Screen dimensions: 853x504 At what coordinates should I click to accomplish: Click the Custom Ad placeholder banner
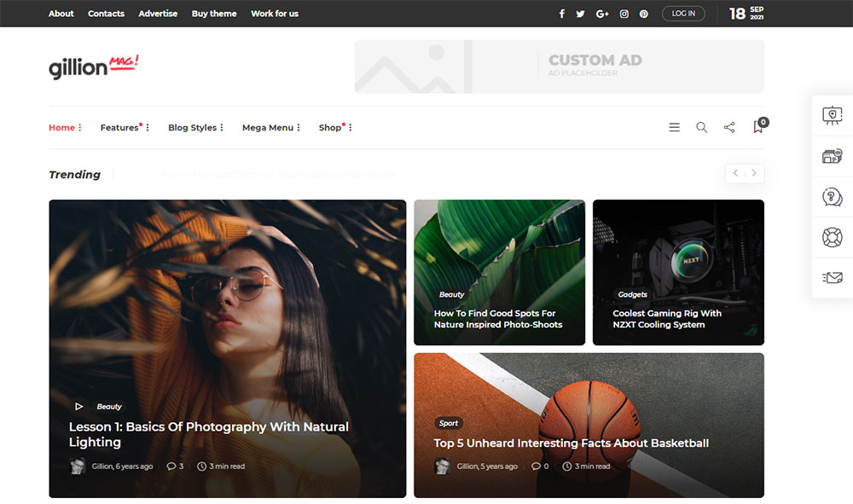click(560, 67)
